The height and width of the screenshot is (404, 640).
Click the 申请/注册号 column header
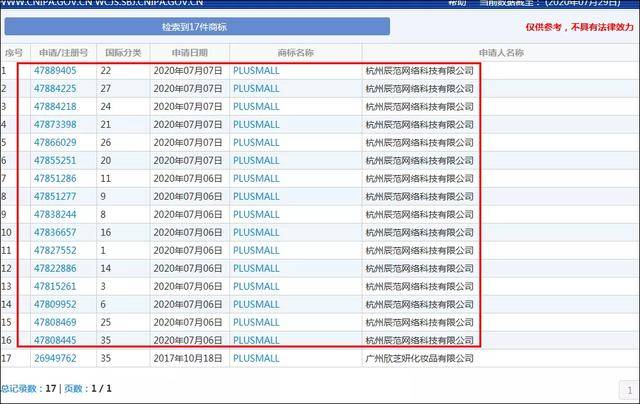[x=63, y=53]
